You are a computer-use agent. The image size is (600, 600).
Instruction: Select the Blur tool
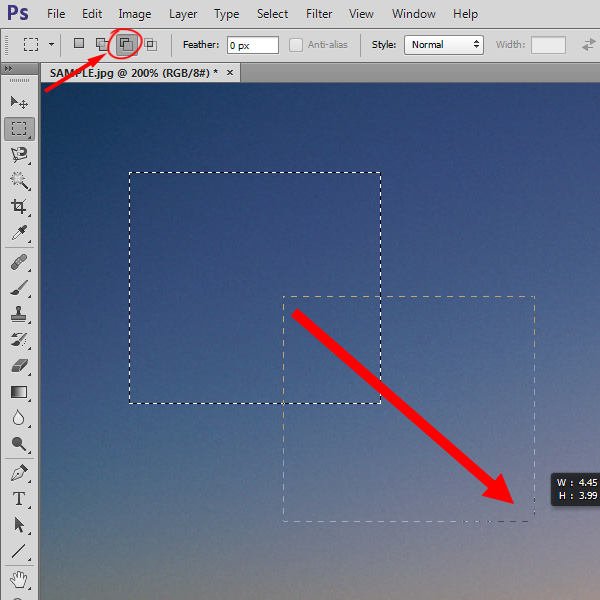click(x=19, y=417)
